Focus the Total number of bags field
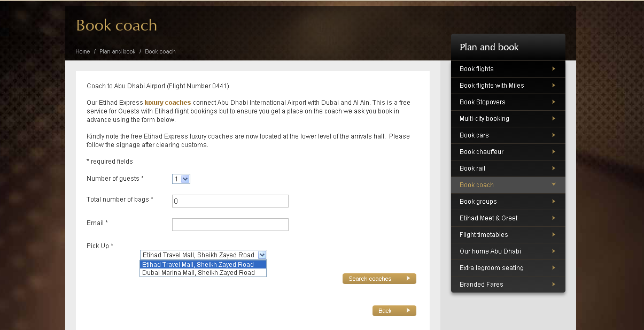Viewport: 644px width, 330px height. 230,201
